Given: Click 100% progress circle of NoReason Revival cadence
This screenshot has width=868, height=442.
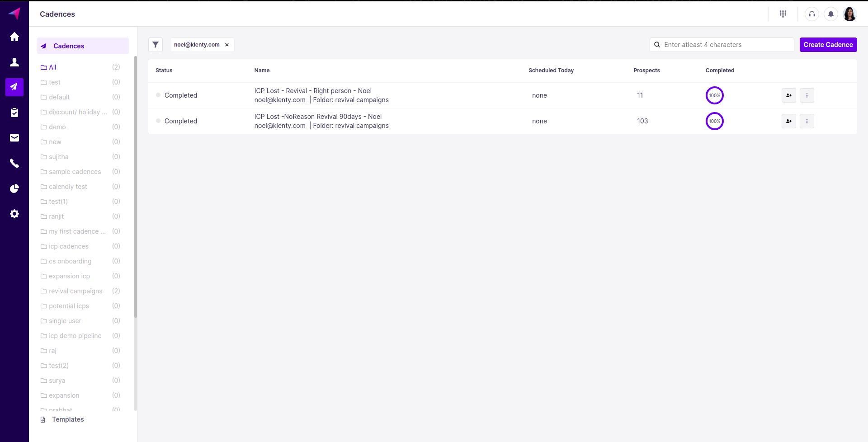Looking at the screenshot, I should coord(714,121).
